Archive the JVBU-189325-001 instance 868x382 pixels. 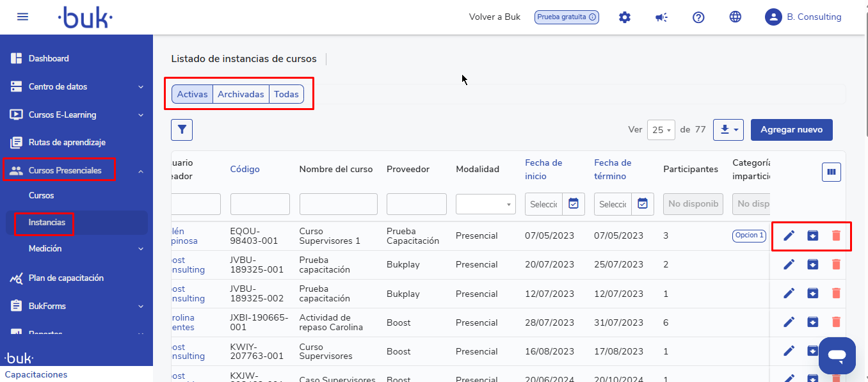tap(812, 264)
